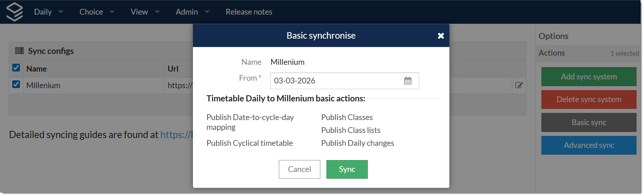Viewport: 644px width, 196px height.
Task: Click the Millenium https:// Url cell
Action: coord(179,85)
